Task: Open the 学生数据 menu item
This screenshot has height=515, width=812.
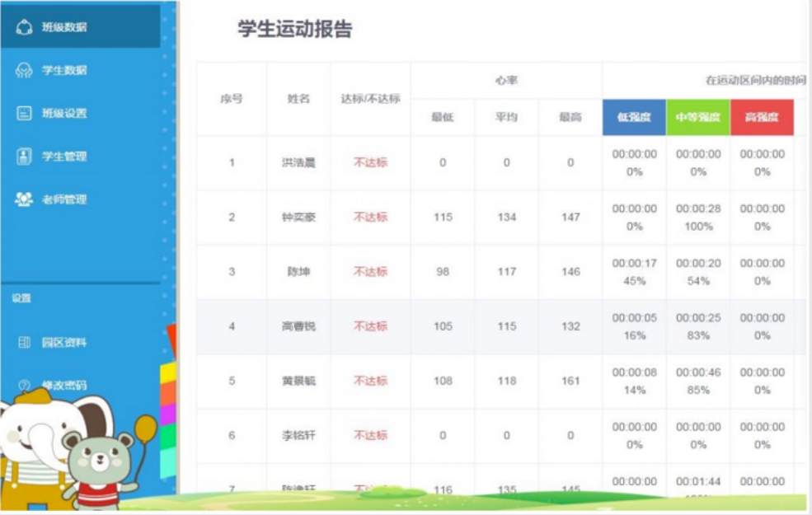Action: 64,71
